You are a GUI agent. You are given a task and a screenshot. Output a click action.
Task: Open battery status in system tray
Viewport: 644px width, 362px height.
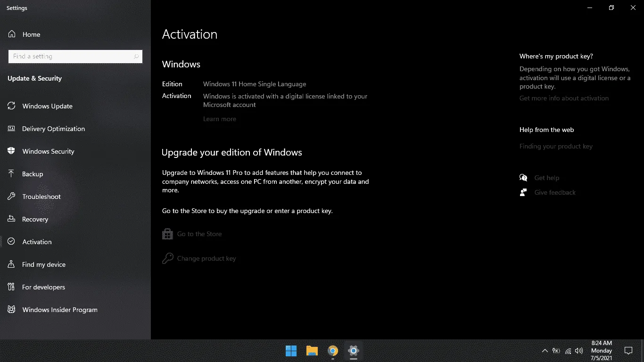pyautogui.click(x=556, y=351)
